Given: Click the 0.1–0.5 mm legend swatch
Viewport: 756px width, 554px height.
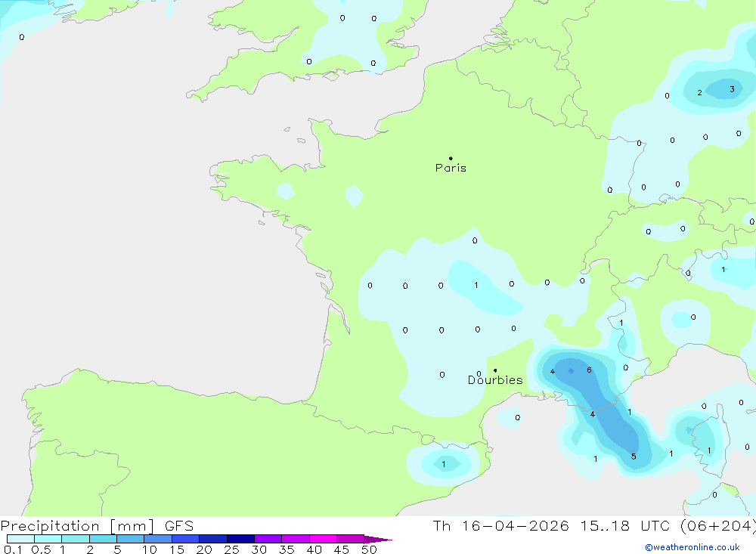Looking at the screenshot, I should (20, 539).
